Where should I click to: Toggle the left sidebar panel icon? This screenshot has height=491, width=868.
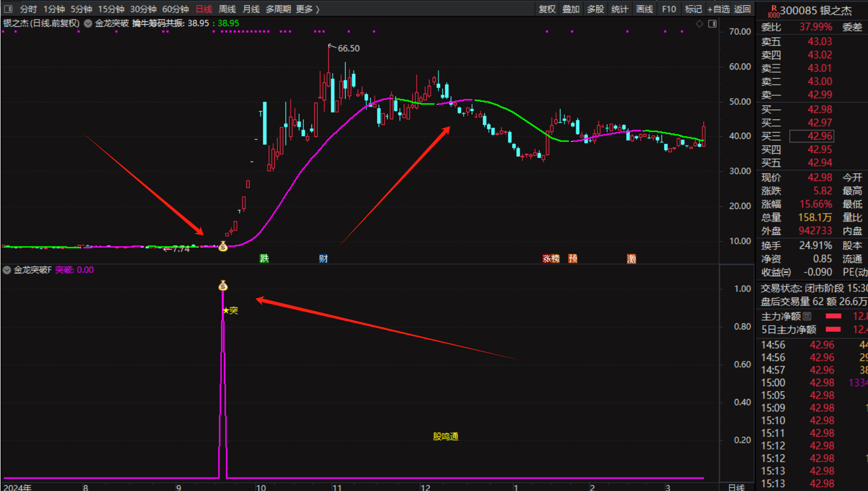point(8,9)
